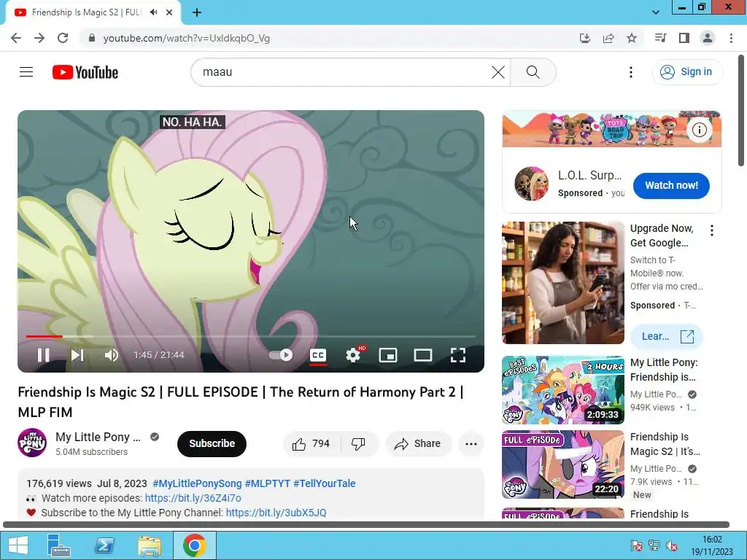Open 'My Little Pony: Friendship is...' title
Viewport: 747px width, 560px height.
pos(664,370)
